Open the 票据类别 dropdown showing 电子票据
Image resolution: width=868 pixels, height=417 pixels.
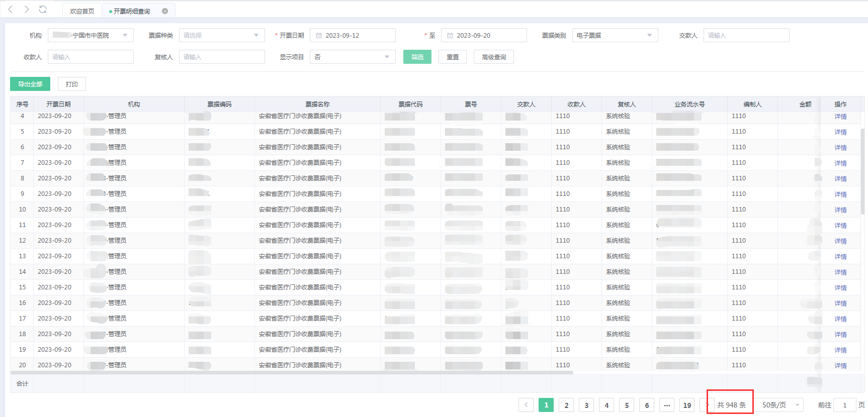(x=615, y=35)
